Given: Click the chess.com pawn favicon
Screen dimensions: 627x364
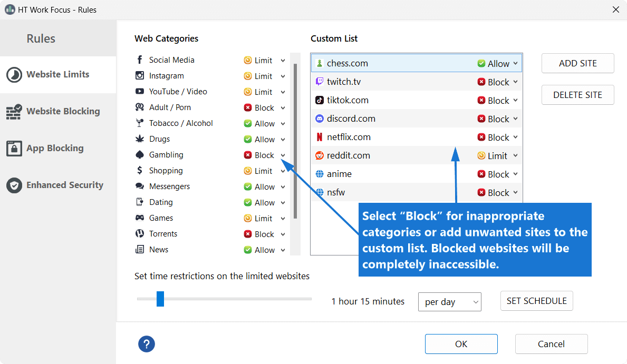Looking at the screenshot, I should (x=320, y=63).
